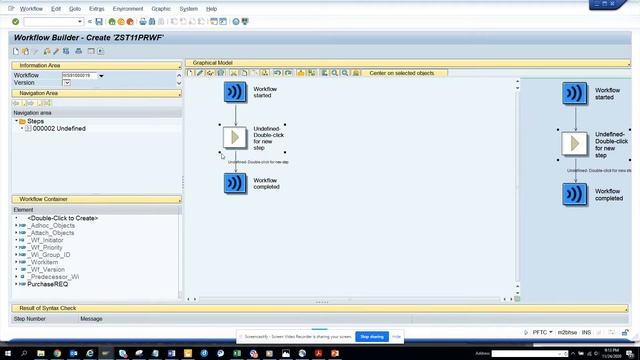Open the Goto menu
Image resolution: width=640 pixels, height=360 pixels.
75,9
